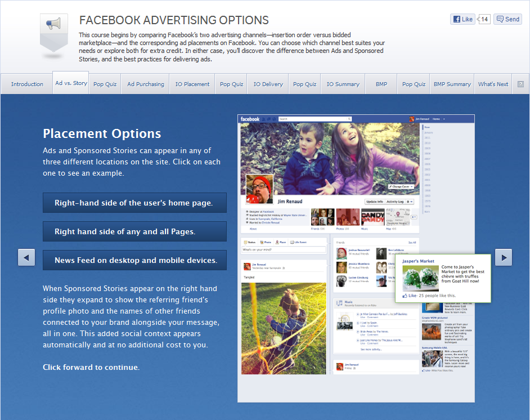
Task: Select the Ad vs. Story tab
Action: pos(71,83)
